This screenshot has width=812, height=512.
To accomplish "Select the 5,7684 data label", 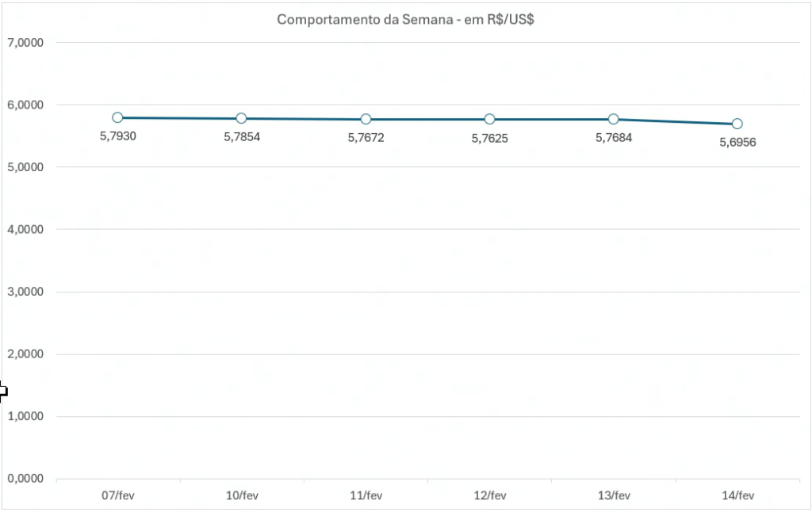I will point(613,138).
